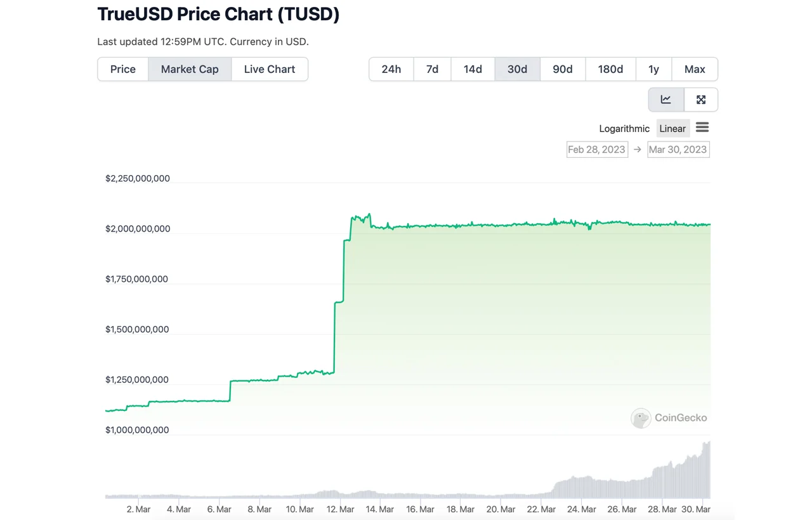This screenshot has height=520, width=812.
Task: Set time range to 24h
Action: (x=391, y=69)
